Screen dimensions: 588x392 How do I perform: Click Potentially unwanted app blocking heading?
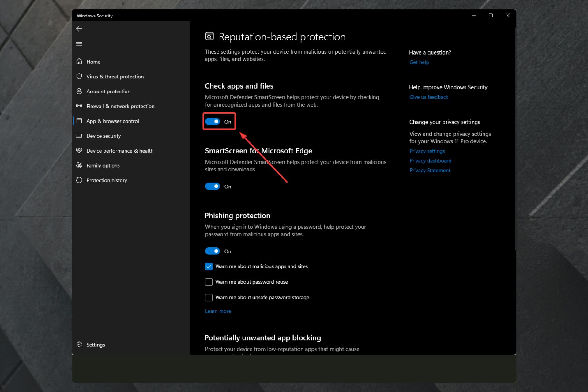pyautogui.click(x=262, y=338)
